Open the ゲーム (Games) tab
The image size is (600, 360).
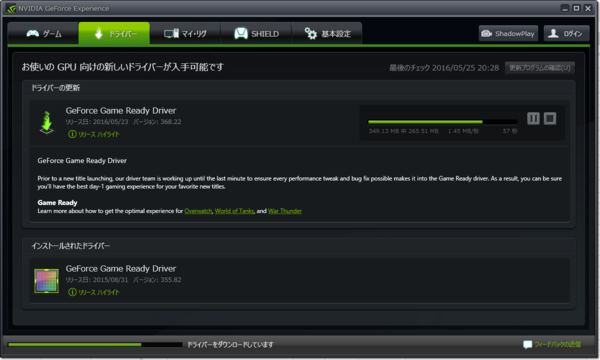pyautogui.click(x=43, y=34)
